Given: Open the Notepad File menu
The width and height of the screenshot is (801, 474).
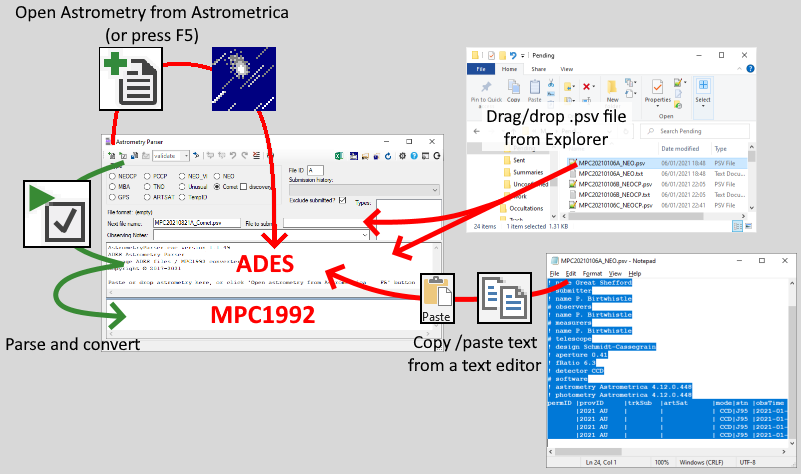Looking at the screenshot, I should pyautogui.click(x=554, y=274).
